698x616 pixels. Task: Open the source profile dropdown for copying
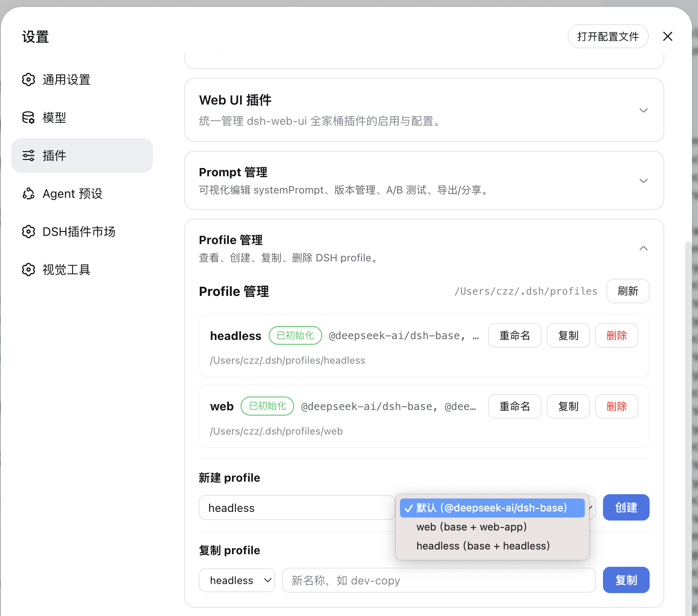tap(237, 580)
